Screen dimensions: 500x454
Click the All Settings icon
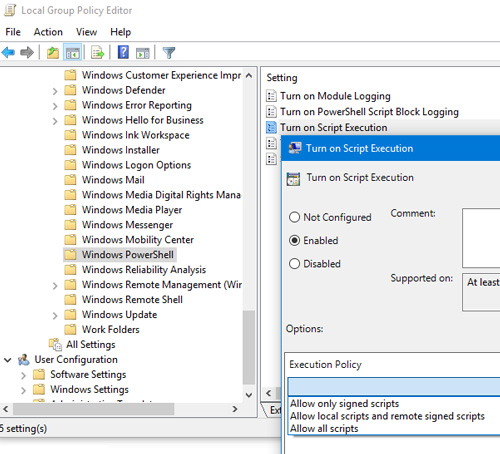pyautogui.click(x=55, y=344)
